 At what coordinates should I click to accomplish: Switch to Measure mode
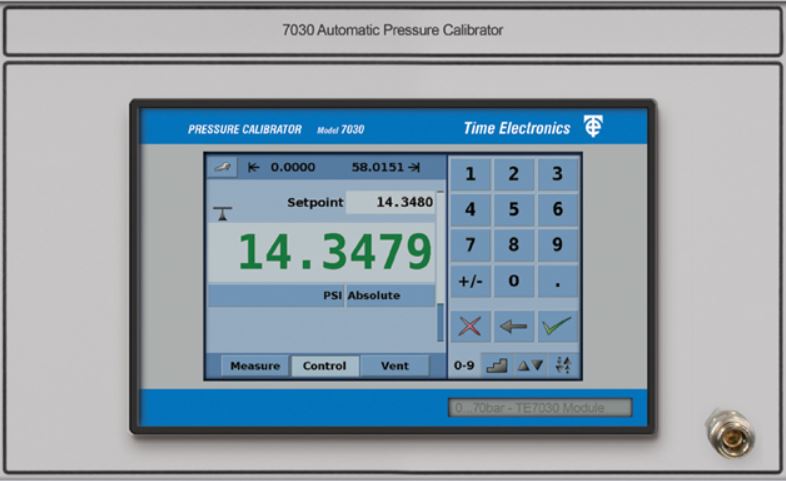255,366
